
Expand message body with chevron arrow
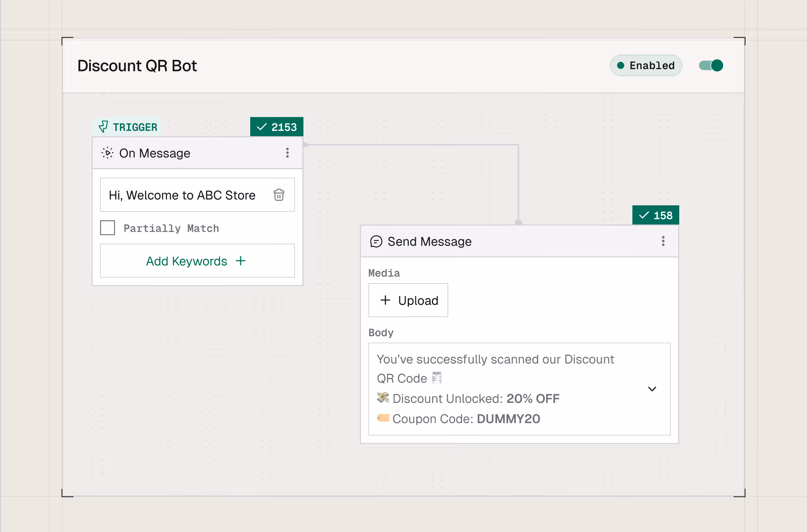click(652, 389)
